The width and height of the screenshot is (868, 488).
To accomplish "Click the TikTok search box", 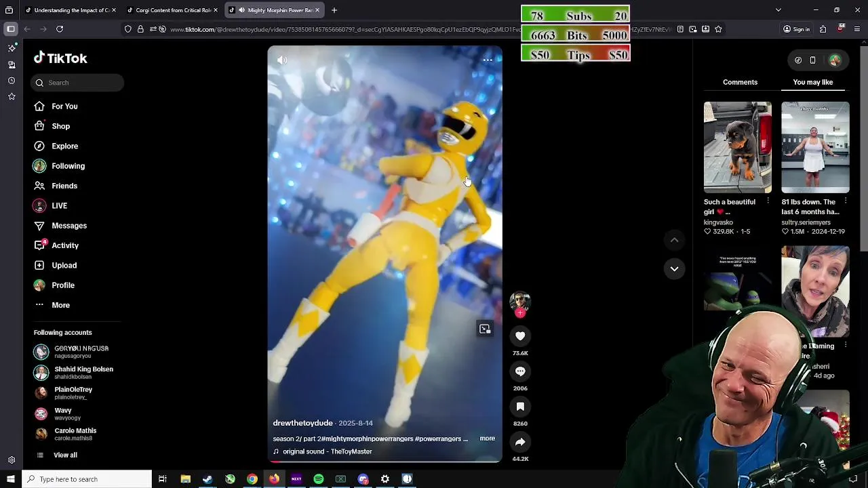I will [77, 83].
